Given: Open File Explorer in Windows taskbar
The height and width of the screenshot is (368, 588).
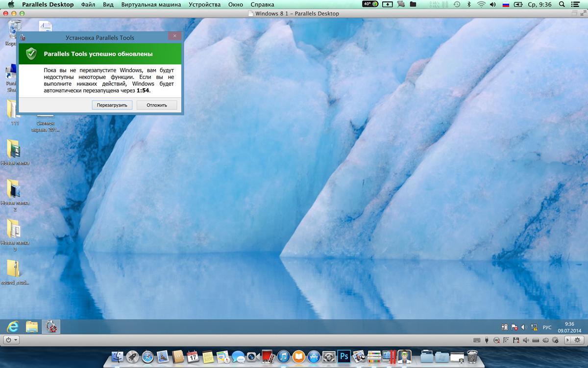Looking at the screenshot, I should (32, 327).
